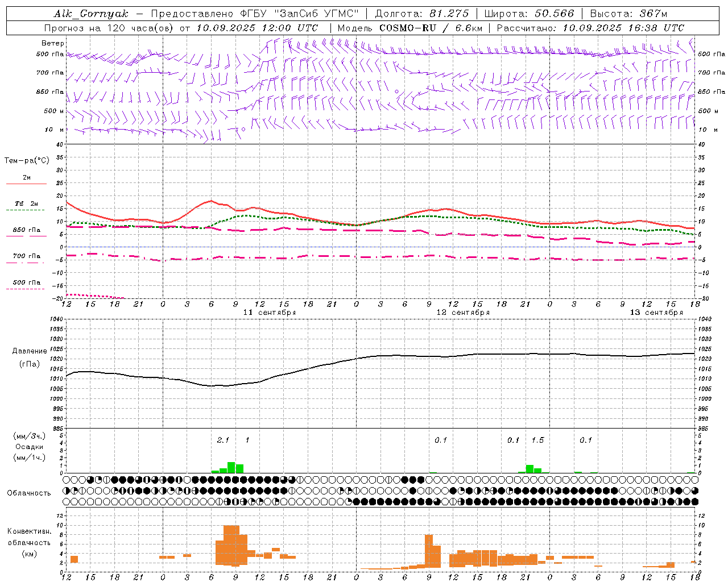728x582 pixels.
Task: Click the 500 гПа dotted temperature legend entry
Action: [27, 282]
